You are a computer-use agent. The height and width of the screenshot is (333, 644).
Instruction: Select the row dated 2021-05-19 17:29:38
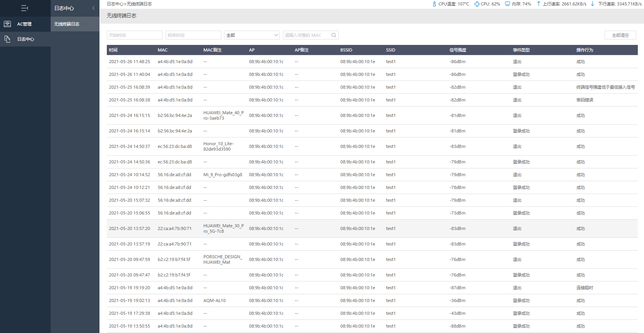[x=372, y=313]
